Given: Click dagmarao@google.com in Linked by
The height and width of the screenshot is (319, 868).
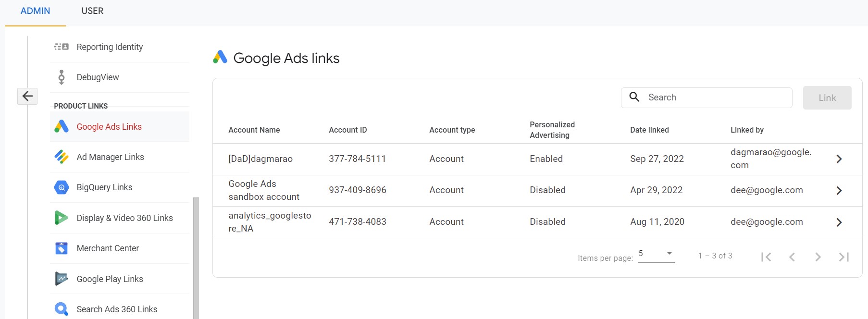Looking at the screenshot, I should [x=771, y=159].
